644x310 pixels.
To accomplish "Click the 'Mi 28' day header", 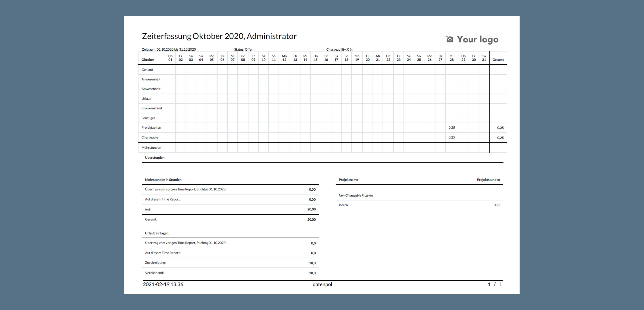I will click(x=451, y=58).
